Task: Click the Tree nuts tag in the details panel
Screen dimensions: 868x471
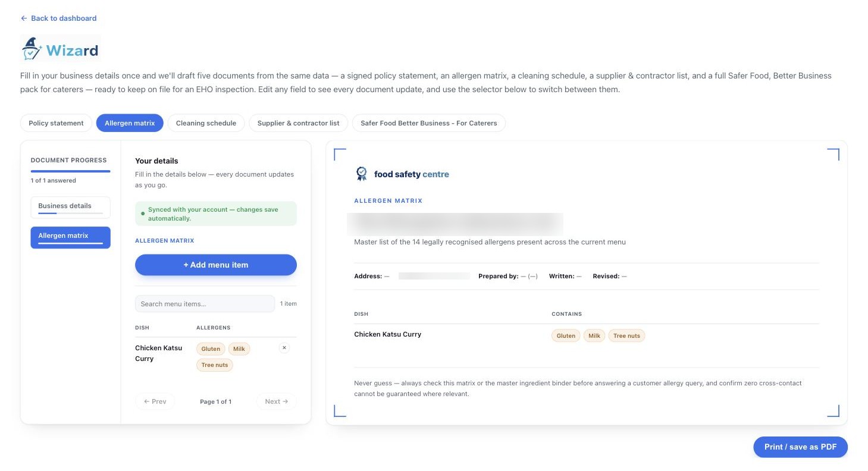Action: (x=215, y=365)
